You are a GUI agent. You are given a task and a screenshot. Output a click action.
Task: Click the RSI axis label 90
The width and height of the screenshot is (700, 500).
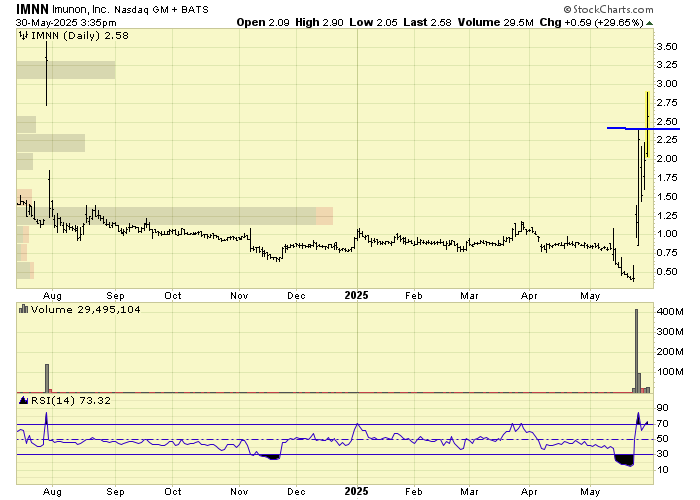[662, 408]
